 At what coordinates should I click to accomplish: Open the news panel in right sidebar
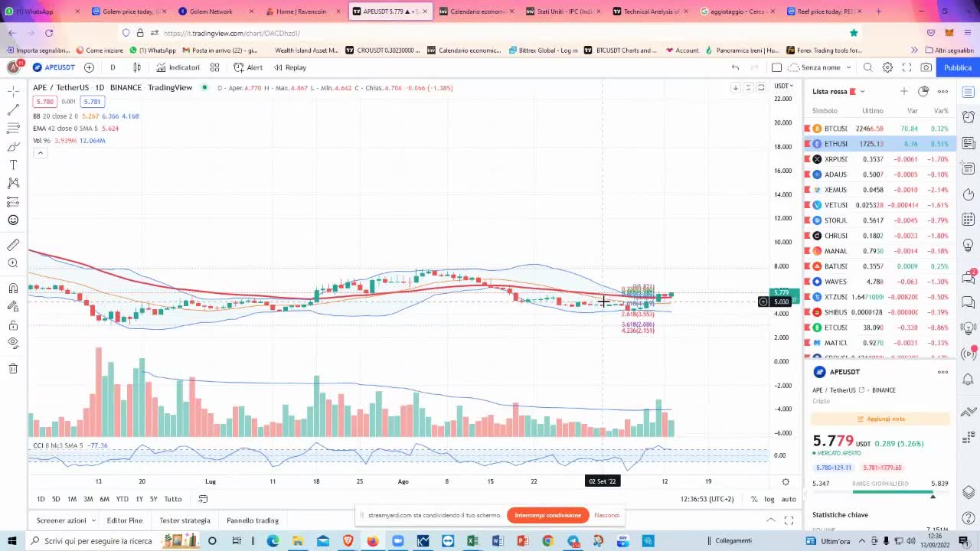(x=969, y=142)
